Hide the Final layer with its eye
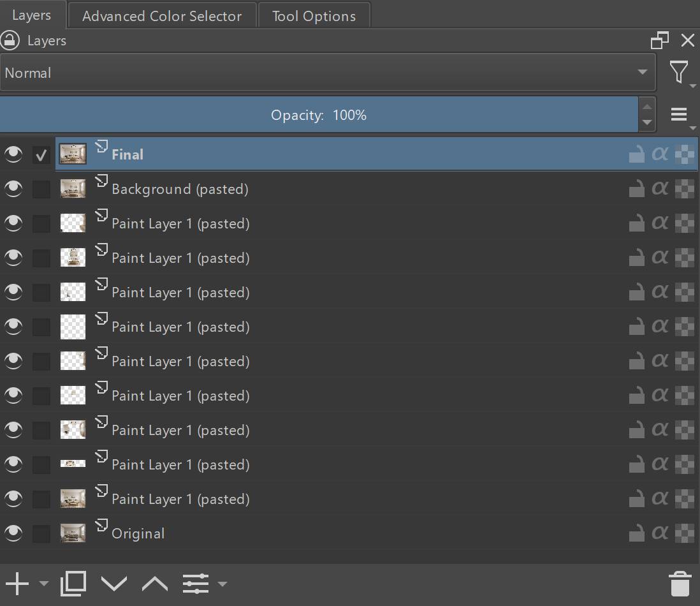Viewport: 700px width, 606px height. coord(13,154)
